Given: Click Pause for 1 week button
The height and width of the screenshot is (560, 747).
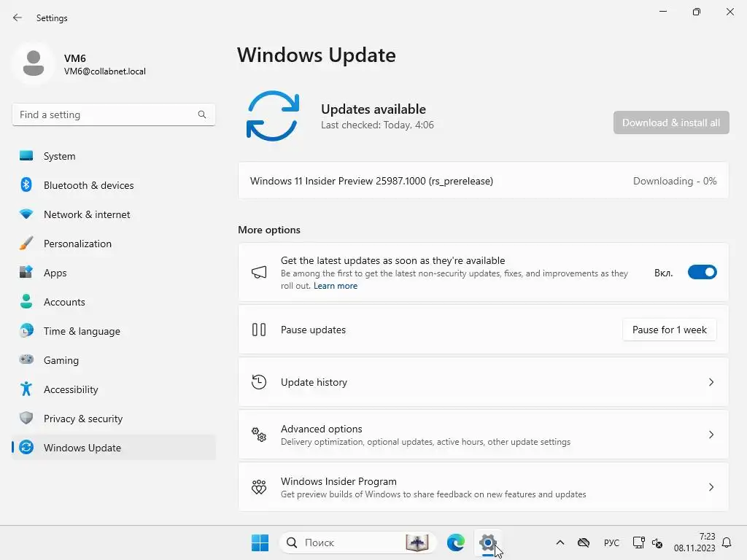Looking at the screenshot, I should [670, 330].
